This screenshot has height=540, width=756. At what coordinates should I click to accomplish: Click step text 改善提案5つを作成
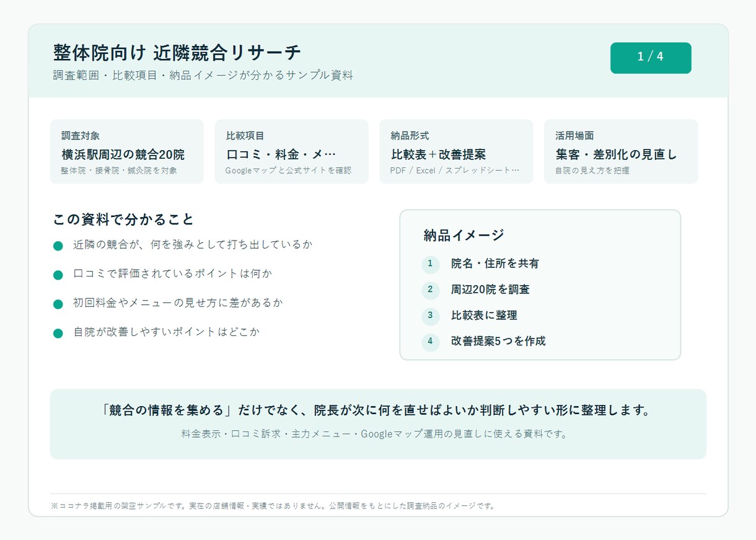[498, 341]
